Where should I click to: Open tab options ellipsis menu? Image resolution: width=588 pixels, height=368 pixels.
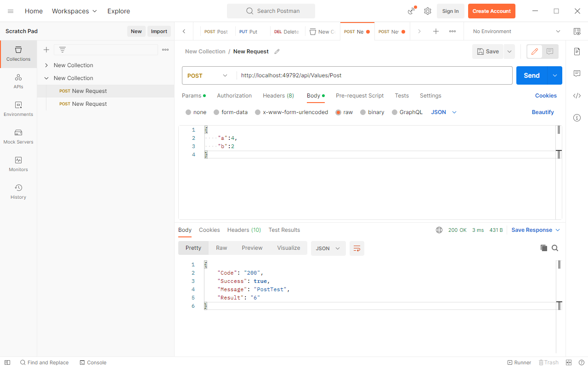coord(452,31)
